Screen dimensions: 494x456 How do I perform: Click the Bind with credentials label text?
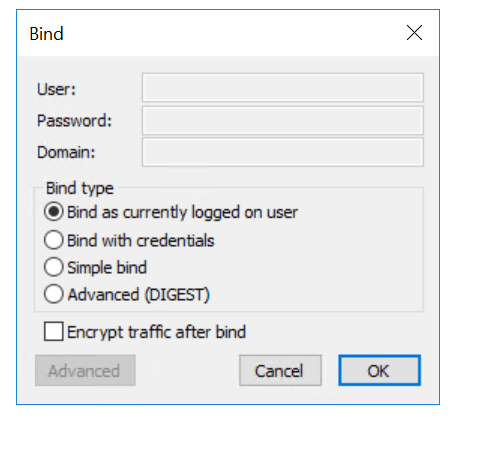(x=141, y=240)
